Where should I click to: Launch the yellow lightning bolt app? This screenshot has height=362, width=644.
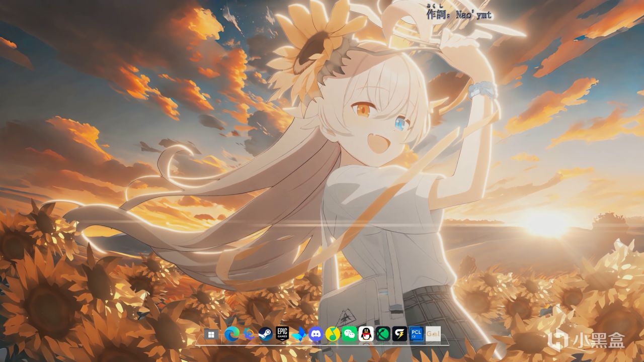tap(400, 334)
